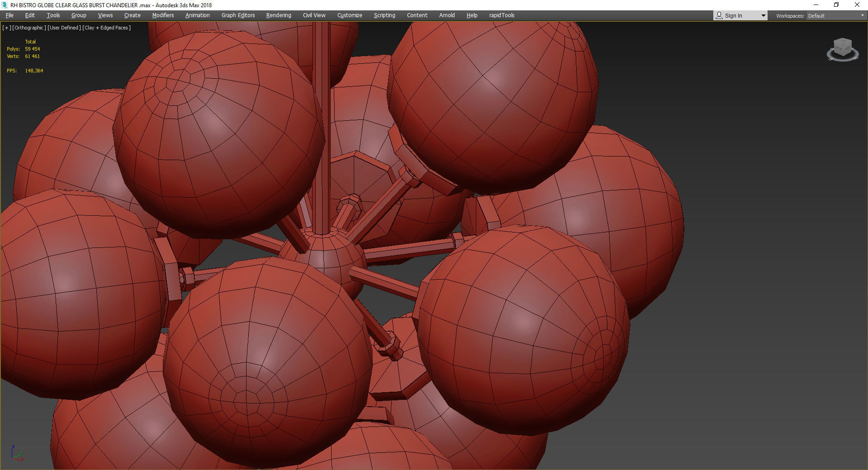The image size is (868, 470).
Task: Open the Arnold menu
Action: click(447, 15)
